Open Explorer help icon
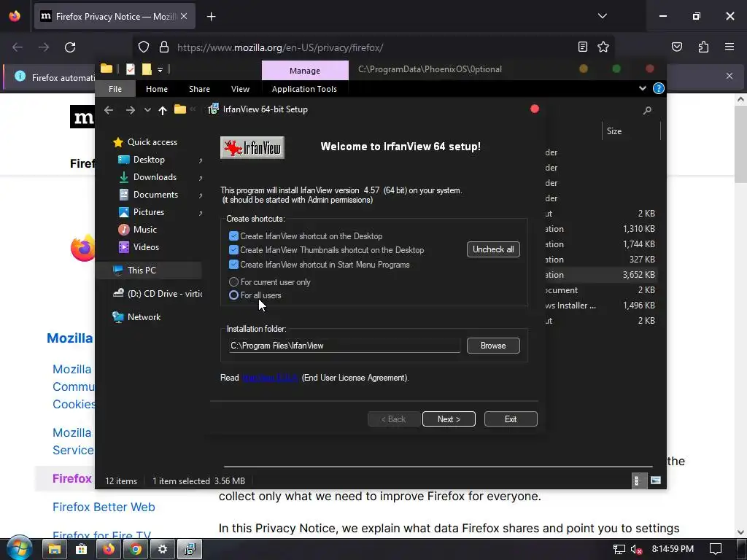Viewport: 747px width, 560px height. [x=659, y=88]
